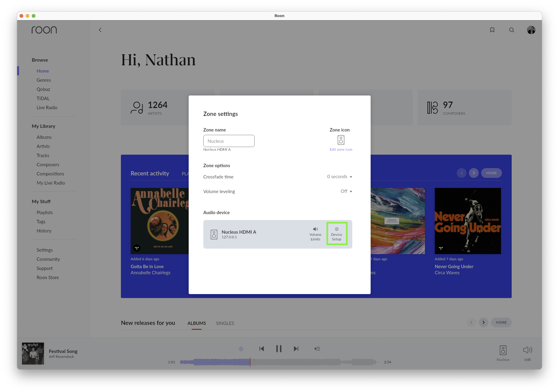Click the Jeff Rosenstock artist name
Viewport: 559px width, 392px height.
(61, 357)
